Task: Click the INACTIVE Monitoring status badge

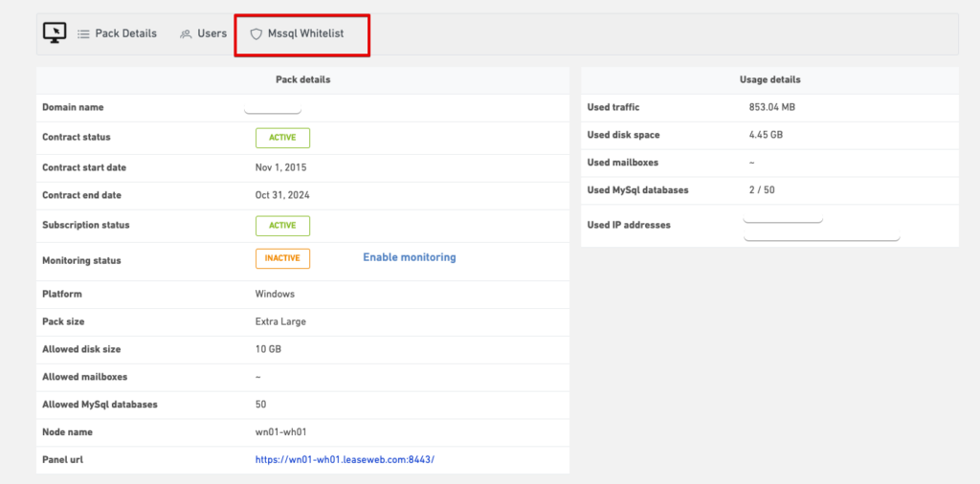Action: point(282,258)
